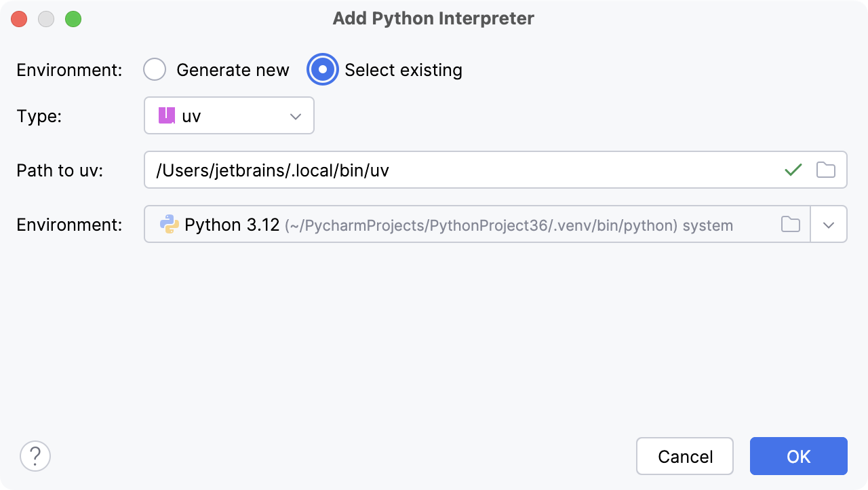
Task: Minimize the dialog using the gray window button
Action: click(46, 19)
